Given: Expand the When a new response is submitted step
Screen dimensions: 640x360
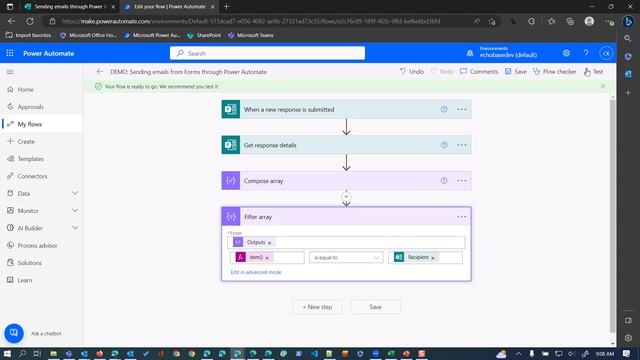Looking at the screenshot, I should pos(346,109).
